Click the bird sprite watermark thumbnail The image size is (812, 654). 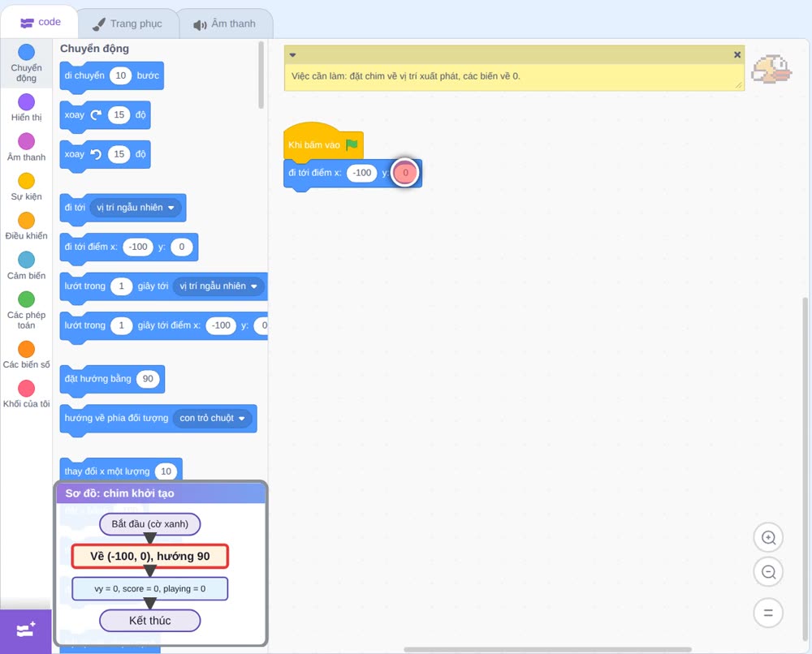tap(771, 69)
